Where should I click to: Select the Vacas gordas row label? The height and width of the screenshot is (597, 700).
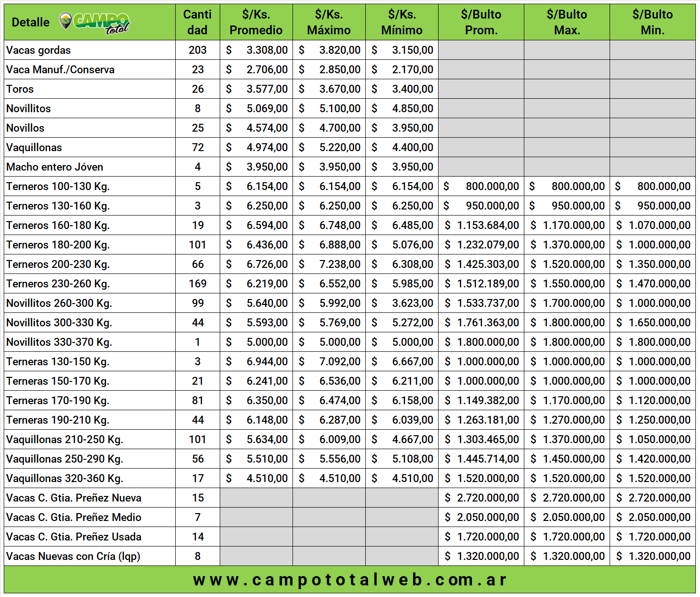pyautogui.click(x=38, y=50)
